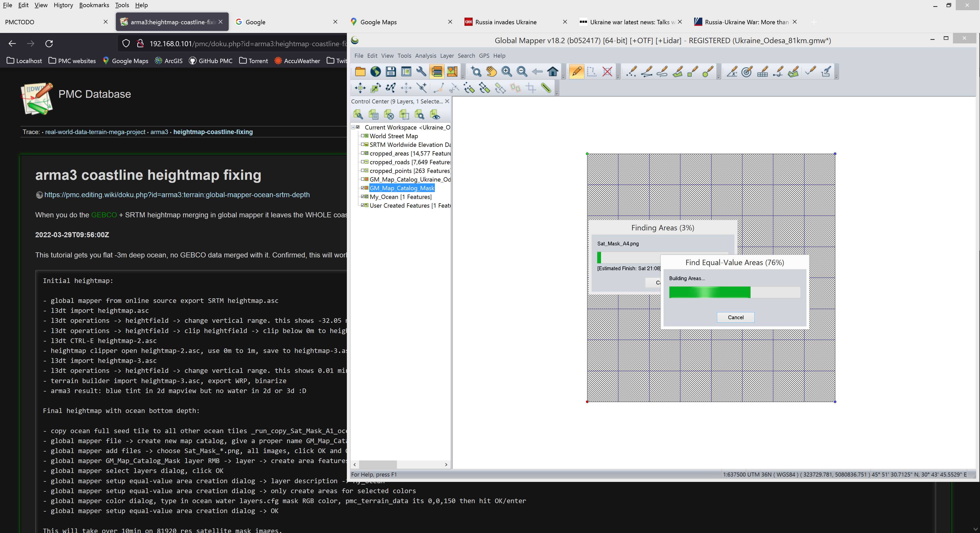The width and height of the screenshot is (980, 533).
Task: Open the green GEBCO link
Action: point(104,215)
